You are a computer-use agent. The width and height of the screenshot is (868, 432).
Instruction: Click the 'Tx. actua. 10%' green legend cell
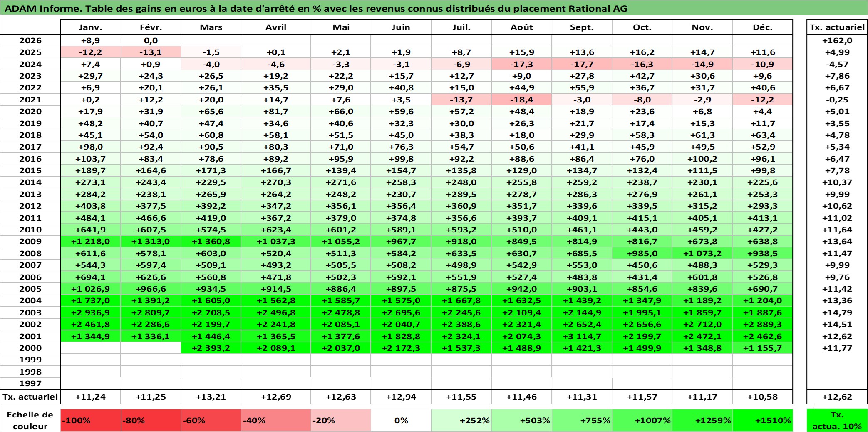tap(837, 420)
